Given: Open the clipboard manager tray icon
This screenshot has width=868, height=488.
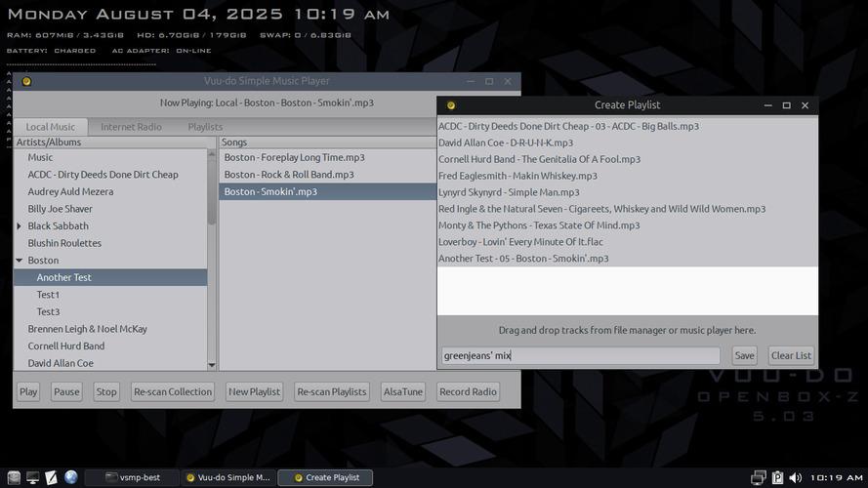Looking at the screenshot, I should (777, 477).
